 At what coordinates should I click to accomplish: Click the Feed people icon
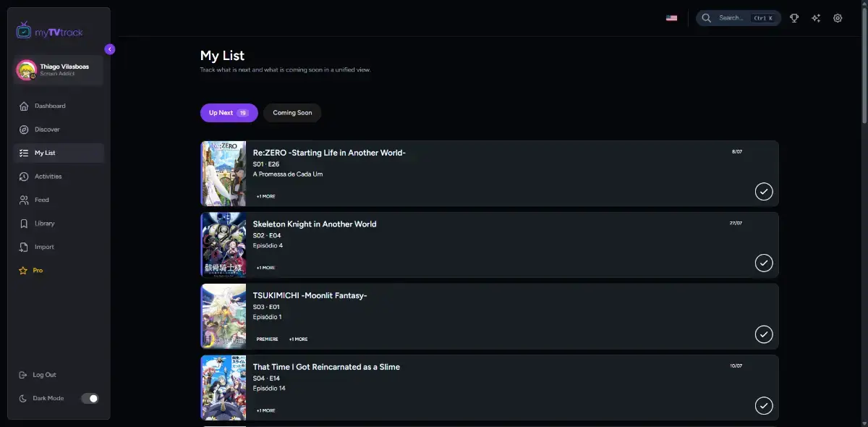coord(24,200)
